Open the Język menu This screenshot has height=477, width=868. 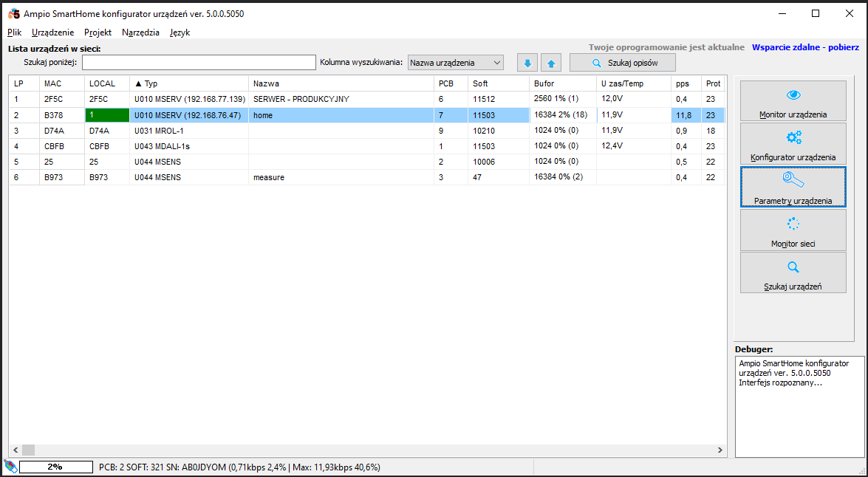[180, 32]
